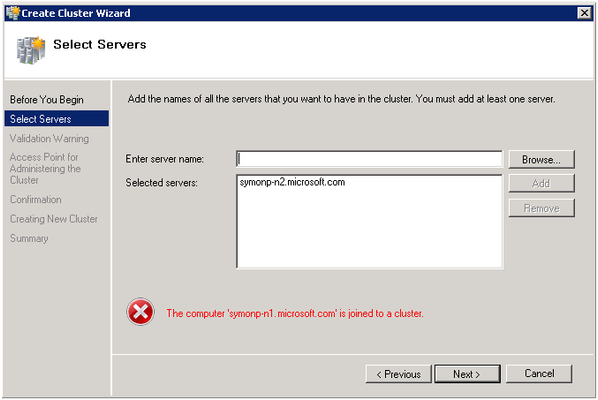The width and height of the screenshot is (598, 400).
Task: Focus the Enter server name field
Action: 369,159
